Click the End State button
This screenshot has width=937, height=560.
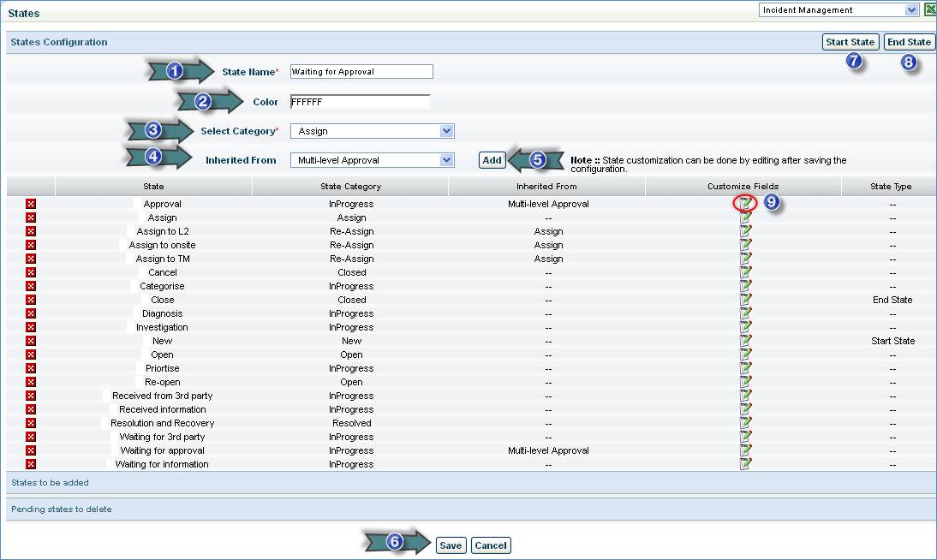909,42
